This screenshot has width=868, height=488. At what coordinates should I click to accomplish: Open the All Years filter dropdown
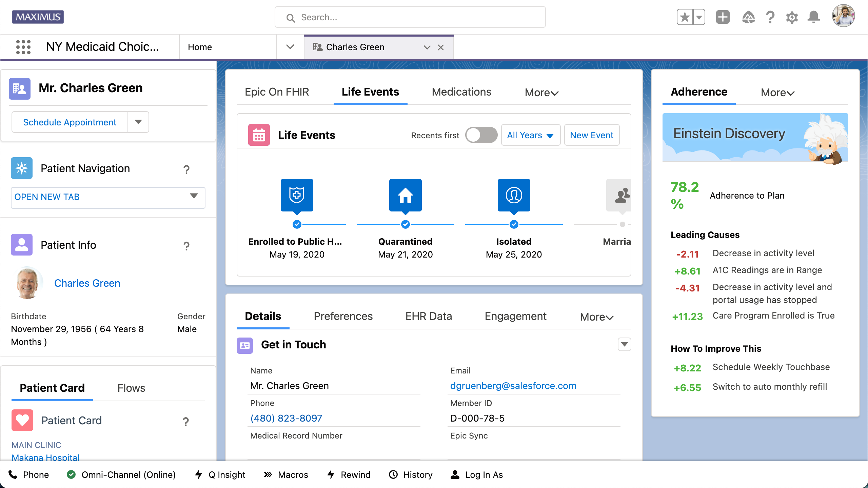pyautogui.click(x=530, y=135)
